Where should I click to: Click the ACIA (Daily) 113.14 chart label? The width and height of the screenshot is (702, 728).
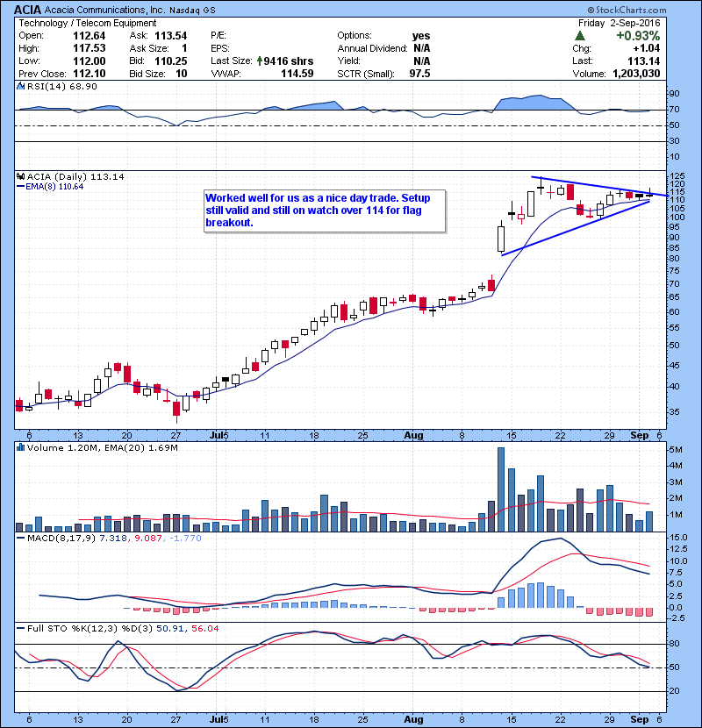coord(75,176)
